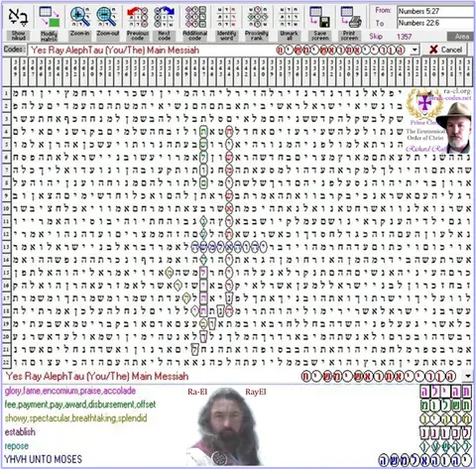Click the red circled Hebrew letters in the Codes bar

point(341,51)
